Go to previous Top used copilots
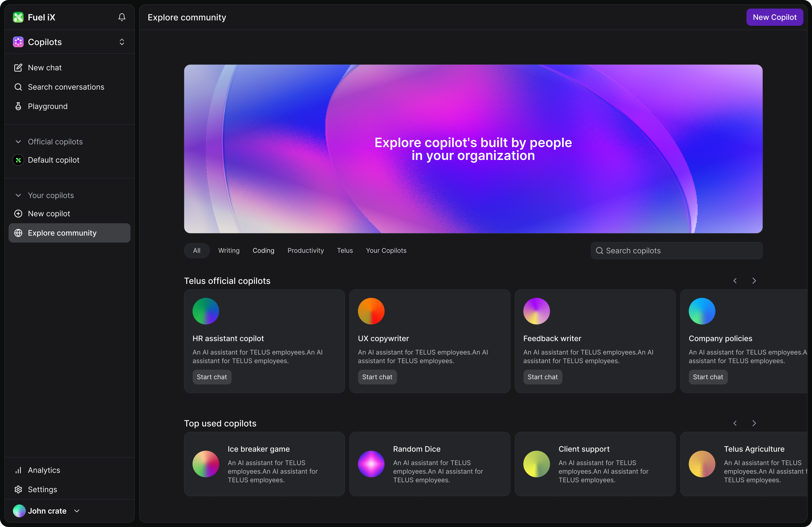 point(735,423)
